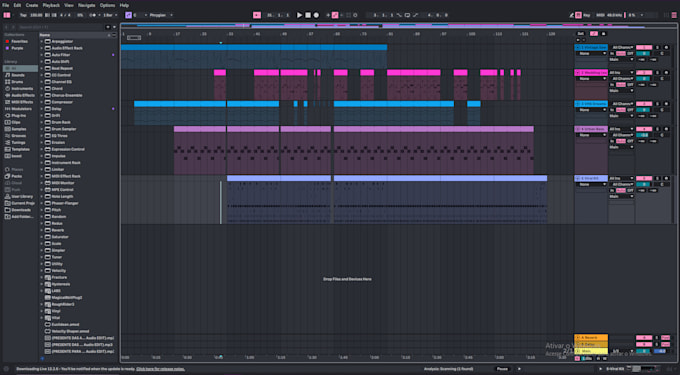Solo track 2 Wedding
Screen dimensions: 680x375
(657, 72)
